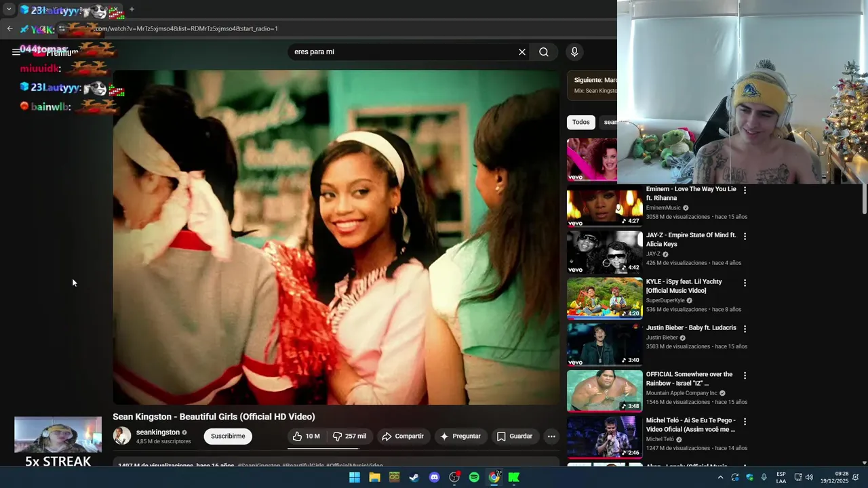Open options menu for Justin Bieber Baby
Image resolution: width=868 pixels, height=488 pixels.
(745, 329)
